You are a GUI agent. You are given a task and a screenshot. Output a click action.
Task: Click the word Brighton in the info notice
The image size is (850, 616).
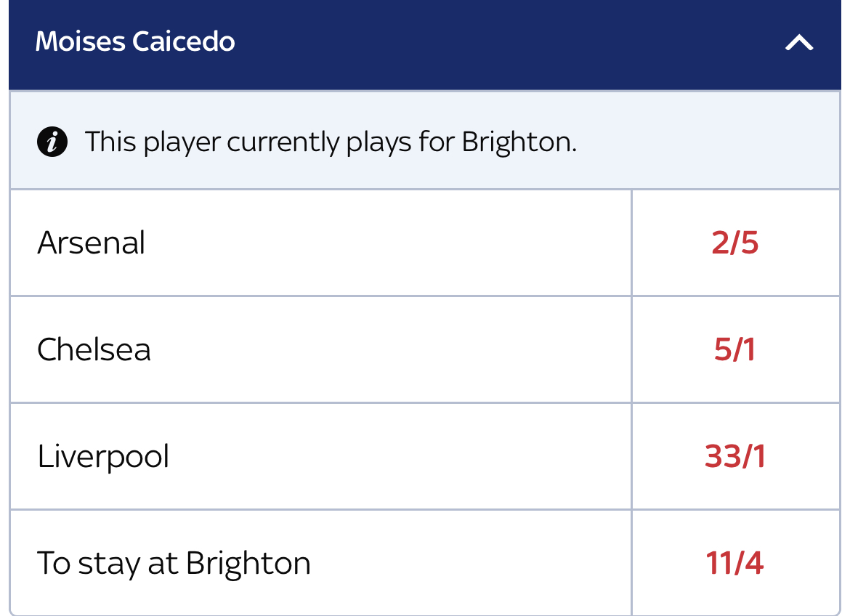pyautogui.click(x=519, y=142)
